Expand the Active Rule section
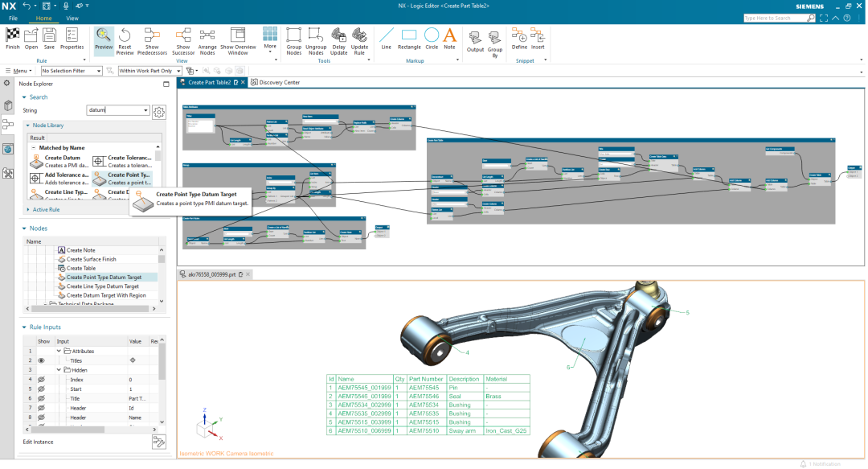The height and width of the screenshot is (469, 868). (27, 209)
